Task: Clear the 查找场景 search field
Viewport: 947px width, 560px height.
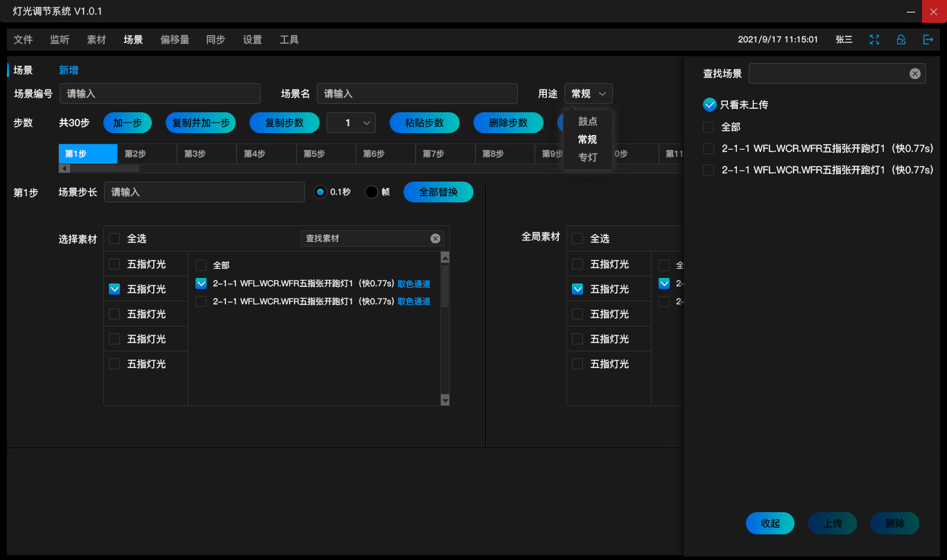Action: coord(914,73)
